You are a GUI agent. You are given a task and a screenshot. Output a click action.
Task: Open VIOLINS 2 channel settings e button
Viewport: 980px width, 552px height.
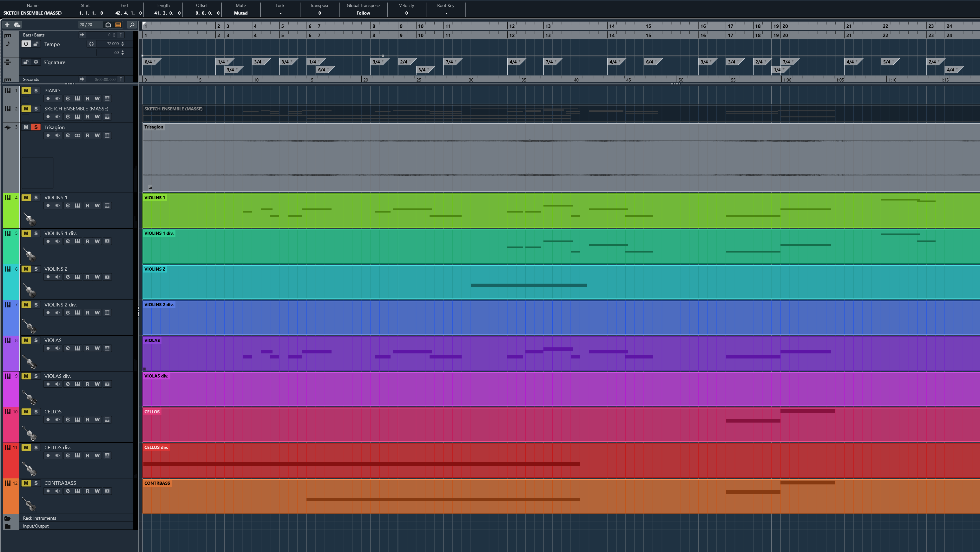(68, 277)
